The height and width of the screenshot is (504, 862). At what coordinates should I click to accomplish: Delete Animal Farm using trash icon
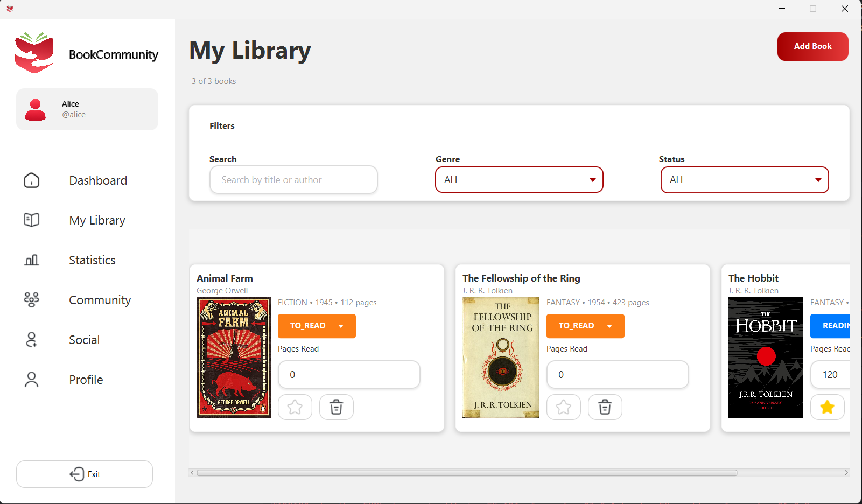pos(336,407)
